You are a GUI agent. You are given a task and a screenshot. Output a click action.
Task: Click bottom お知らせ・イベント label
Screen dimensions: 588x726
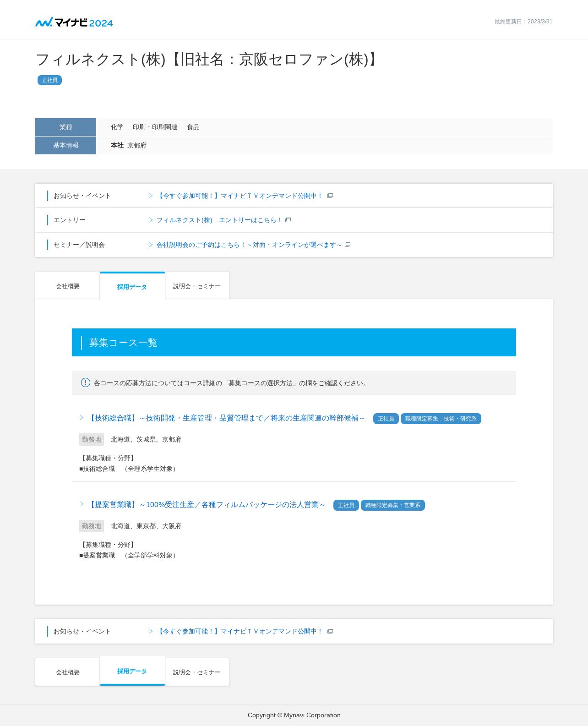(82, 631)
